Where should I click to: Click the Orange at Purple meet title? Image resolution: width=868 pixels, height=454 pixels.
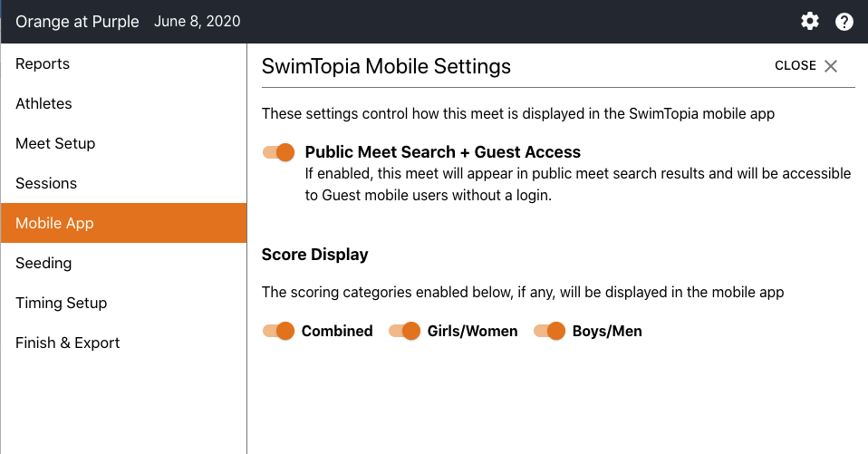pos(77,21)
